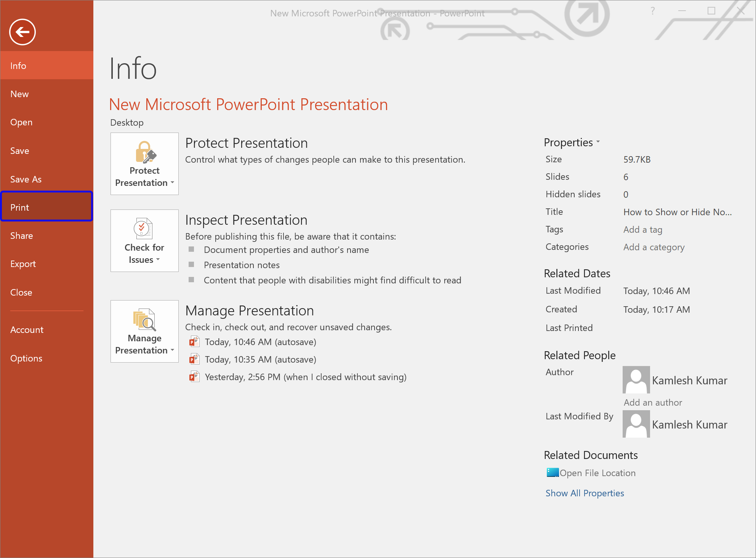Click the Presentation notes bullet item
Screen dimensions: 756x558
(242, 265)
